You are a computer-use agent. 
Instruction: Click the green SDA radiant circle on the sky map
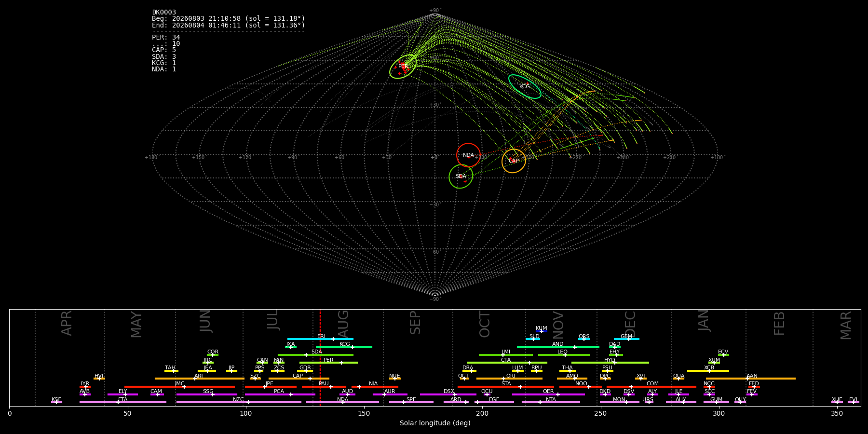pyautogui.click(x=461, y=176)
